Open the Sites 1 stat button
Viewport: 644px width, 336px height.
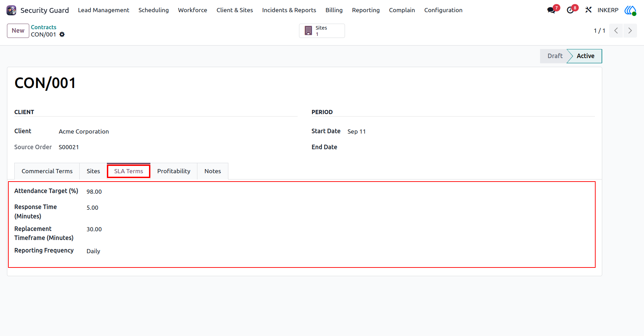322,31
